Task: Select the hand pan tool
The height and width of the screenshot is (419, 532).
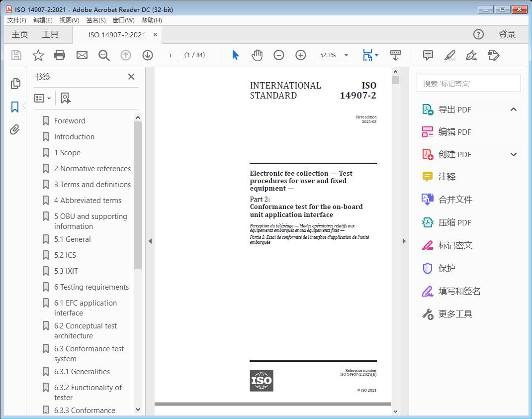Action: pos(257,55)
